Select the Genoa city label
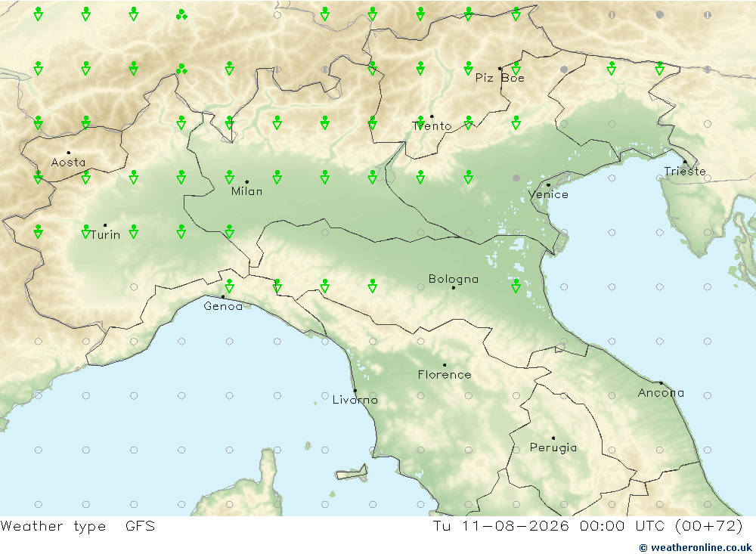The image size is (756, 554). [223, 306]
